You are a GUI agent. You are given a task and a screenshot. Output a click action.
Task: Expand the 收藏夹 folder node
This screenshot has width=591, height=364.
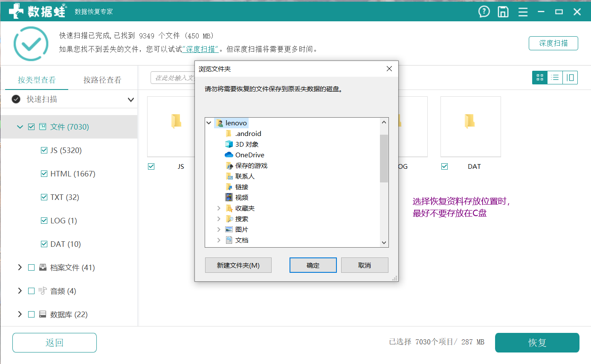click(219, 208)
